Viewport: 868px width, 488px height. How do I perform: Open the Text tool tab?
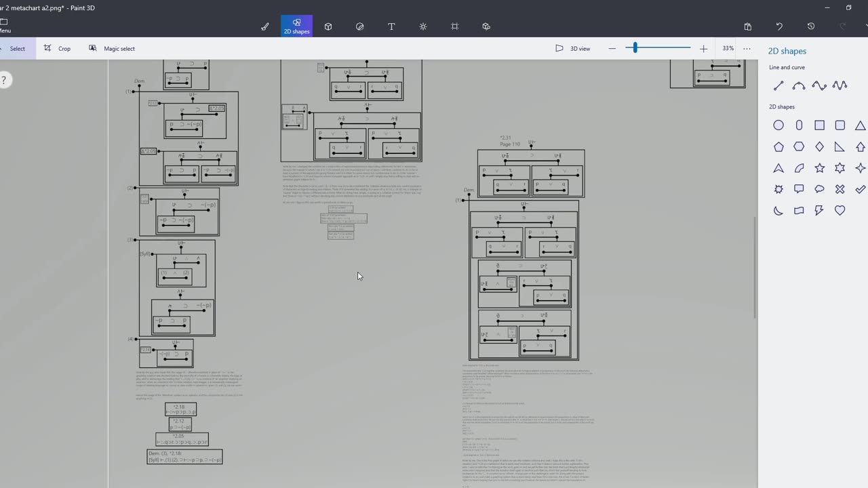coord(391,26)
